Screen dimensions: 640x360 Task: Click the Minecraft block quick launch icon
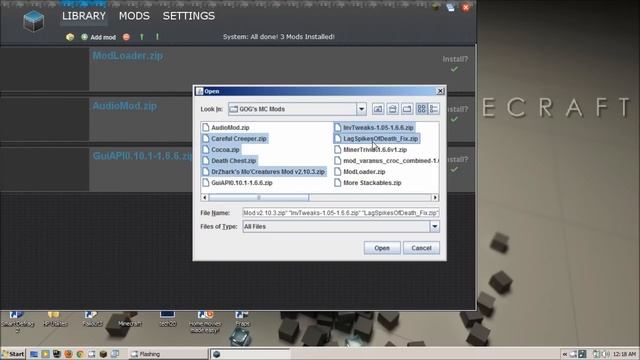[x=103, y=354]
